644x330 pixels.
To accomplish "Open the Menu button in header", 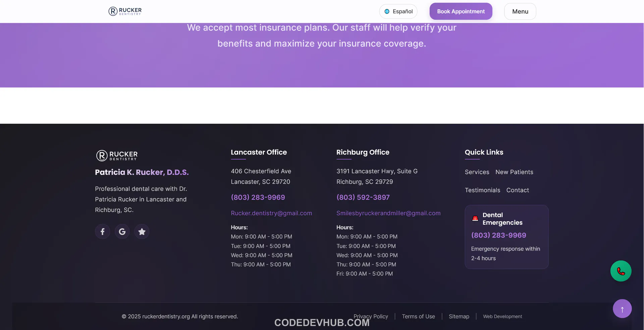I will pos(520,11).
